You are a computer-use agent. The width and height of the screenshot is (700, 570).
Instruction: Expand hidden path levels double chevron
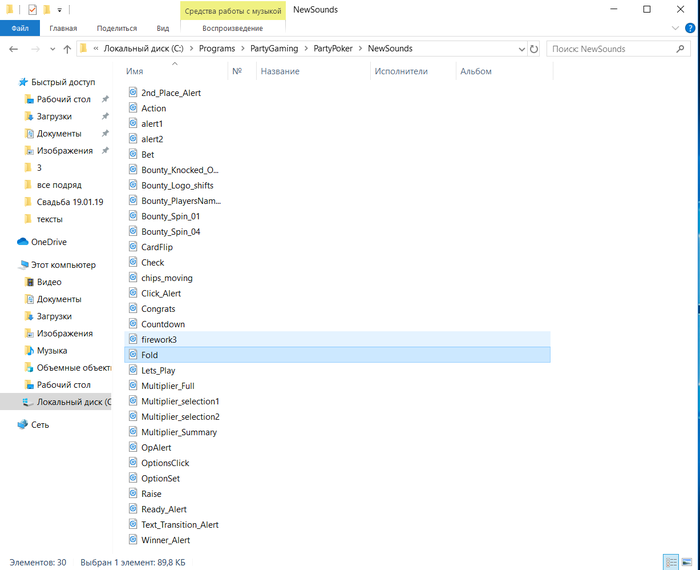click(x=96, y=49)
